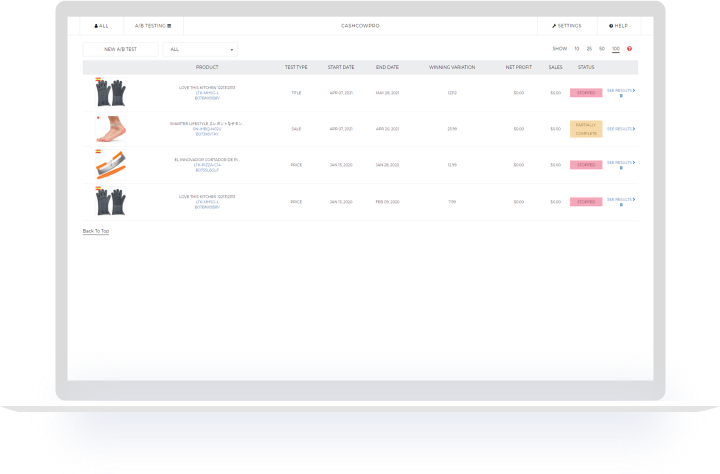Viewport: 720px width, 474px height.
Task: Open LTK-MHSG-L SKU link in the Feb 09, 2020 row
Action: point(207,202)
